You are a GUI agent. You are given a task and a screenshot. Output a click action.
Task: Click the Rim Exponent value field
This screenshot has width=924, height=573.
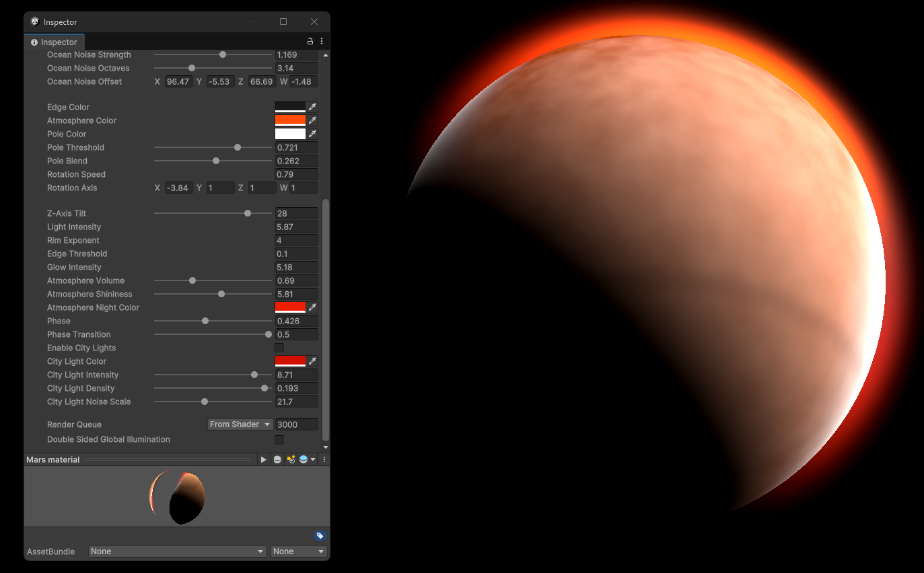pyautogui.click(x=296, y=240)
